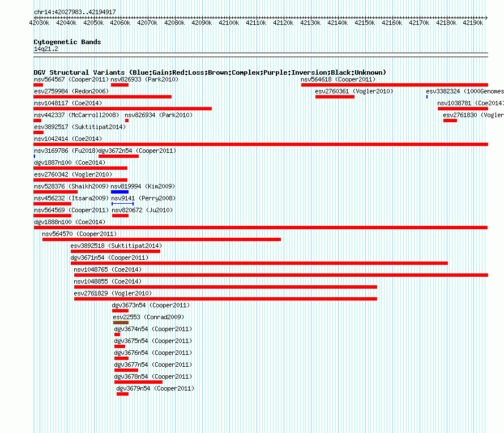
Task: Click the DGV Structural Variants track title
Action: tap(210, 72)
